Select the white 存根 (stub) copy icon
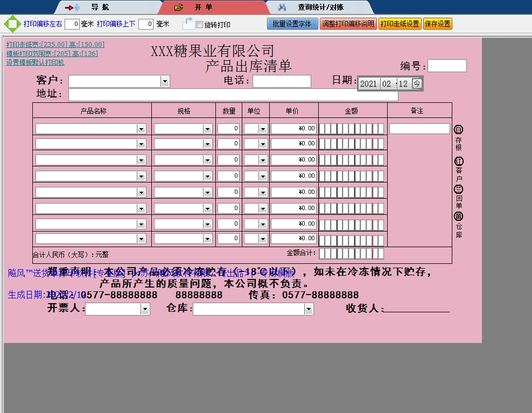Screen dimensions: 532x413 click(458, 129)
